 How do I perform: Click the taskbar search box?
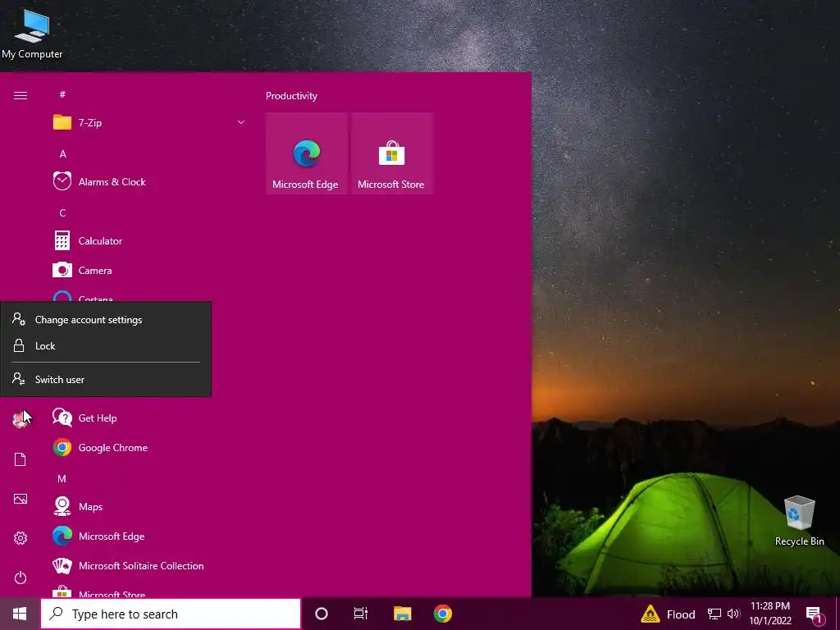[171, 614]
